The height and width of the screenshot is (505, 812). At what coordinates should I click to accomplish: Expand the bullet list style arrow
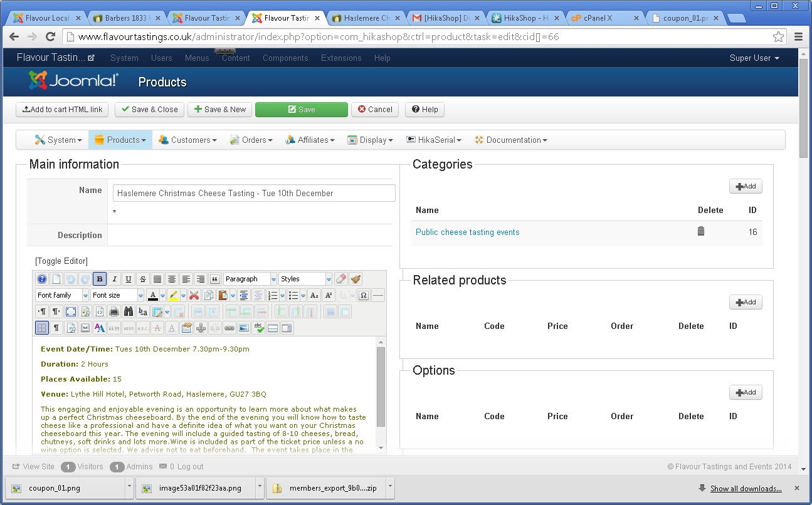[303, 296]
